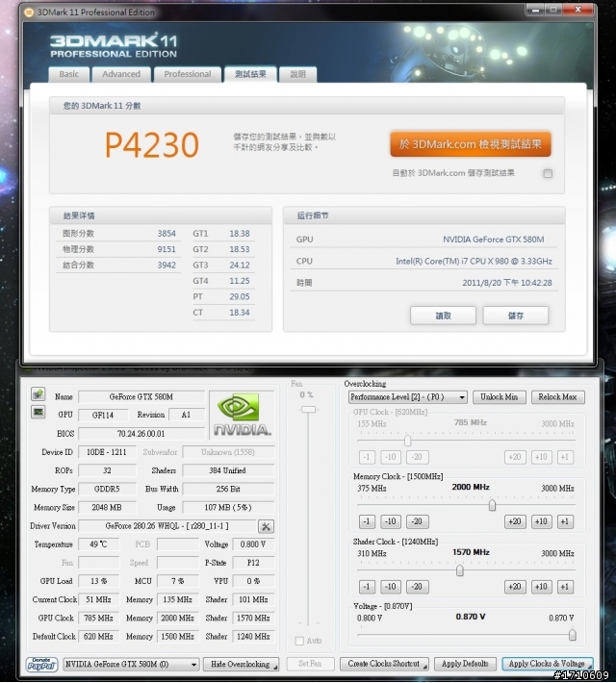Close the 3DMark 11 window
Viewport: 616px width, 683px height.
click(578, 10)
